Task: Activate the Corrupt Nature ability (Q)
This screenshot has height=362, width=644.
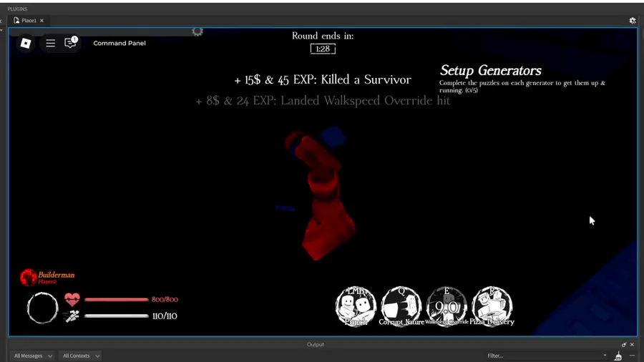Action: pyautogui.click(x=401, y=307)
